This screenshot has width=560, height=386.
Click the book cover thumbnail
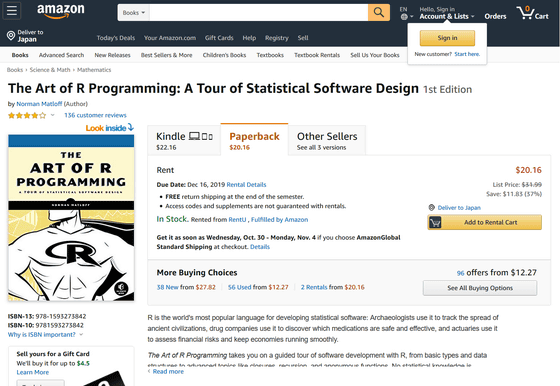71,217
